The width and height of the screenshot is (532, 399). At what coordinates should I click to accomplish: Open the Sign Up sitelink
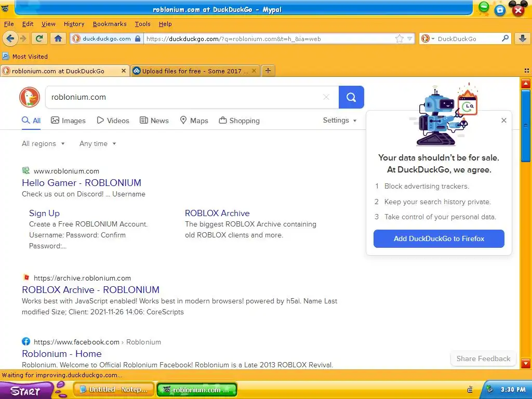tap(45, 213)
